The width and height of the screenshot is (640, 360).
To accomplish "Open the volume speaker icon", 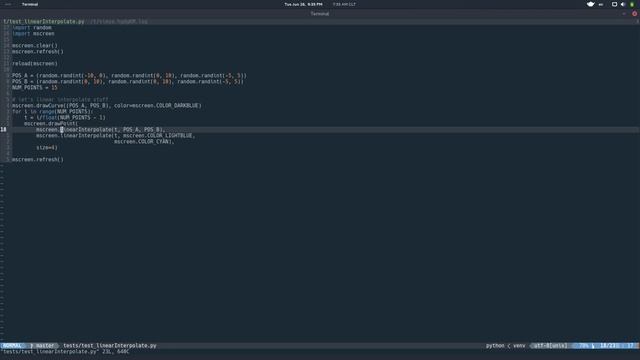I will coord(623,4).
